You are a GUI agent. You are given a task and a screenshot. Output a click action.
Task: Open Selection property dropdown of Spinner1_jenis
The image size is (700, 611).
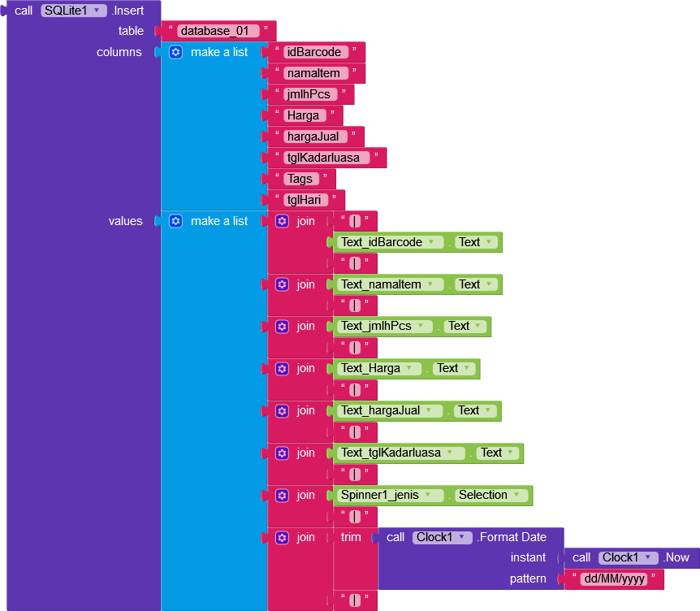[491, 495]
